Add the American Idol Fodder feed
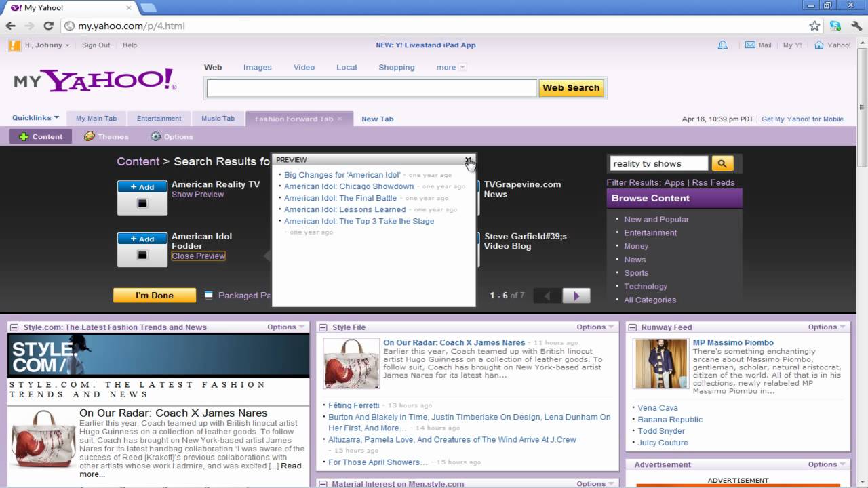Screen dimensions: 868x488 pyautogui.click(x=142, y=239)
